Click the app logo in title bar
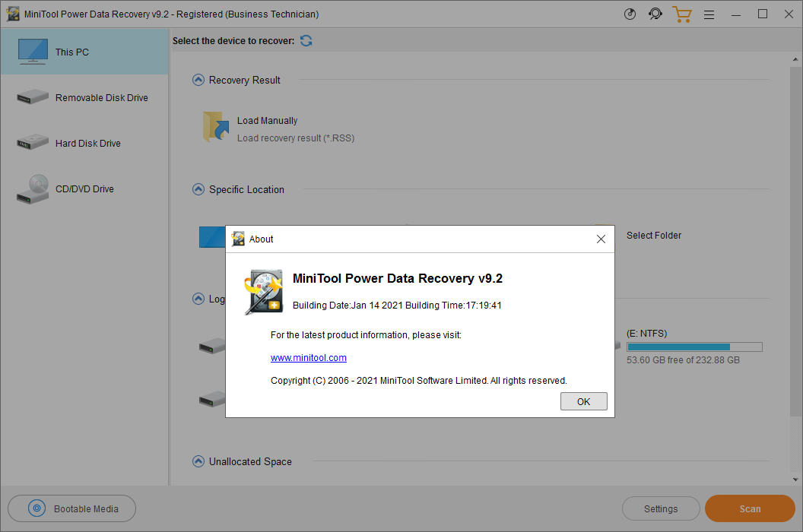The width and height of the screenshot is (803, 532). [13, 14]
